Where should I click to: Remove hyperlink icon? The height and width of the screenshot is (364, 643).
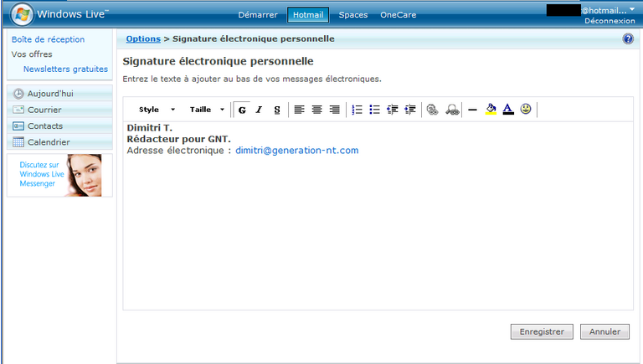(x=452, y=110)
